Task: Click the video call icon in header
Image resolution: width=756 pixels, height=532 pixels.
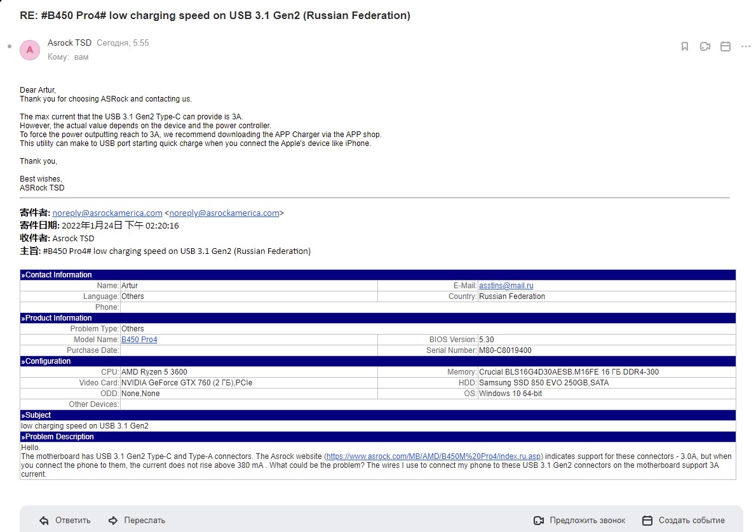Action: (705, 46)
